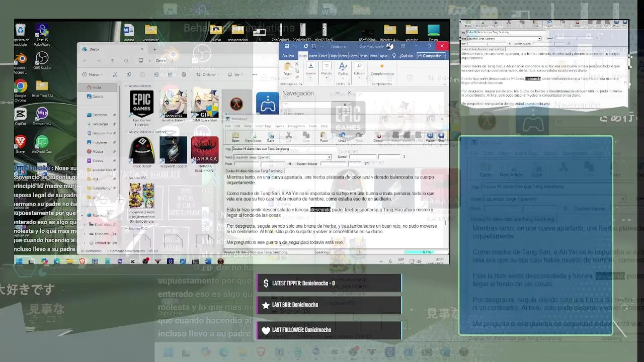644x362 pixels.
Task: Expand Este equipo in Explorer sidebar
Action: [83, 215]
